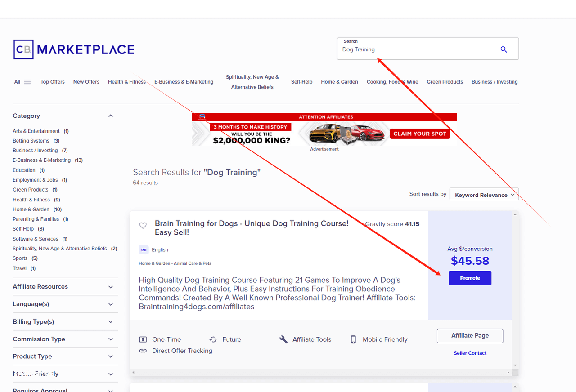Click the $2,000,000 King advertisement banner
The image size is (576, 392).
pos(324,129)
